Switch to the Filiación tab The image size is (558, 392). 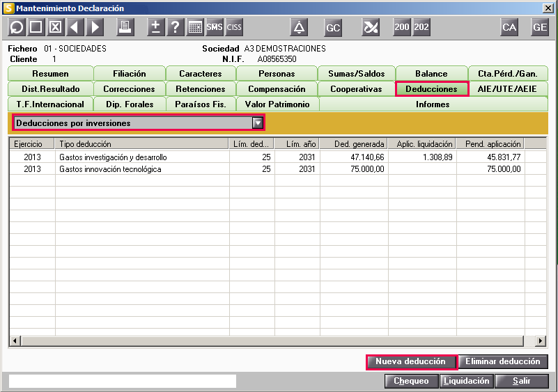(x=130, y=74)
